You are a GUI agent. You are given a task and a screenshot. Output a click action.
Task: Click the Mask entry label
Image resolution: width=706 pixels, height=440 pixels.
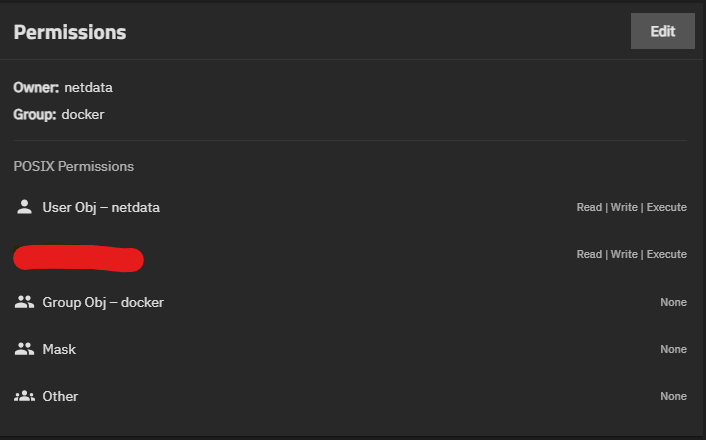pos(59,349)
